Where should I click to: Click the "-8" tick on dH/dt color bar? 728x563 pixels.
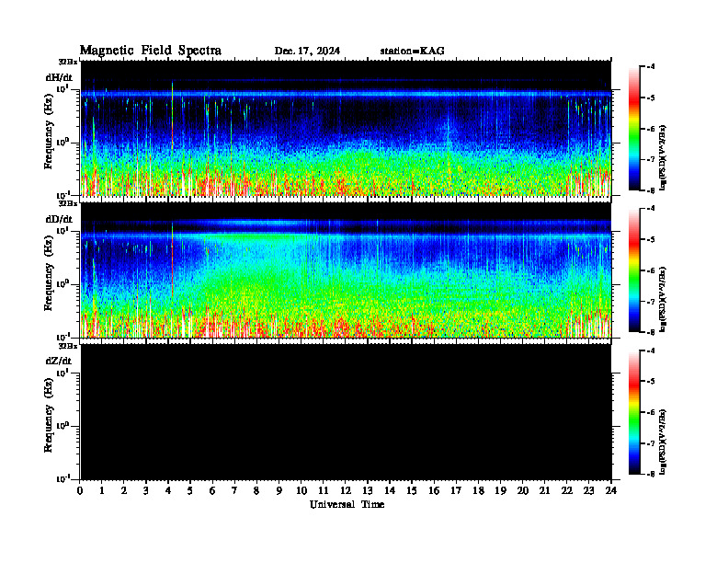click(x=651, y=190)
